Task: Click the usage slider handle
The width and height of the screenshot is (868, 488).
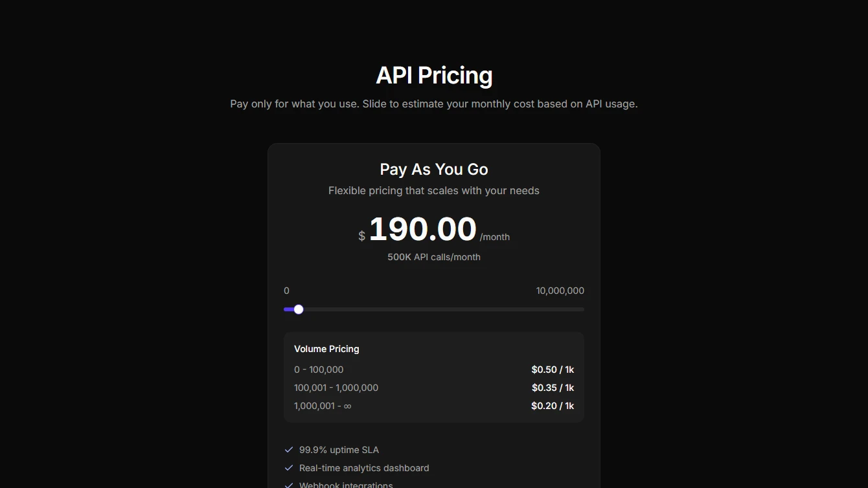Action: coord(299,309)
